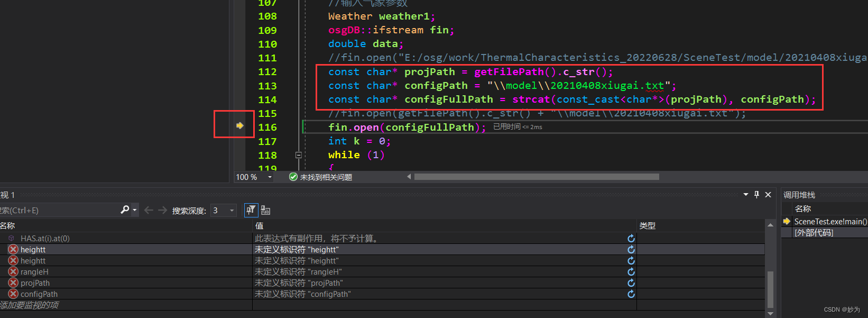Collapse the while (1) code block at line 118

point(298,155)
